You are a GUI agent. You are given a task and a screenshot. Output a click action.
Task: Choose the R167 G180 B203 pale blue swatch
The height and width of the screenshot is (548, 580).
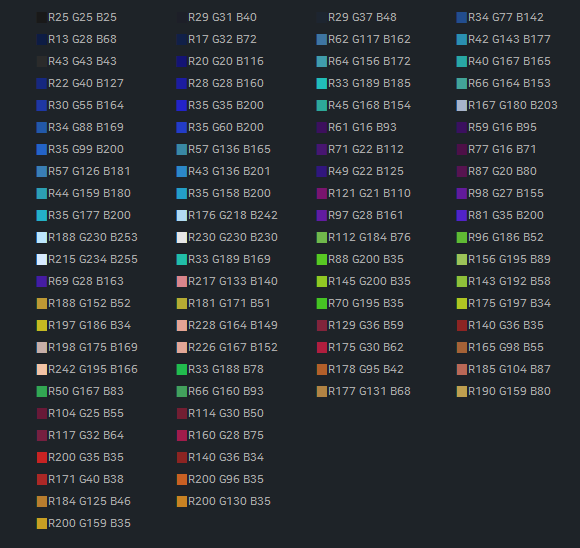[x=462, y=105]
